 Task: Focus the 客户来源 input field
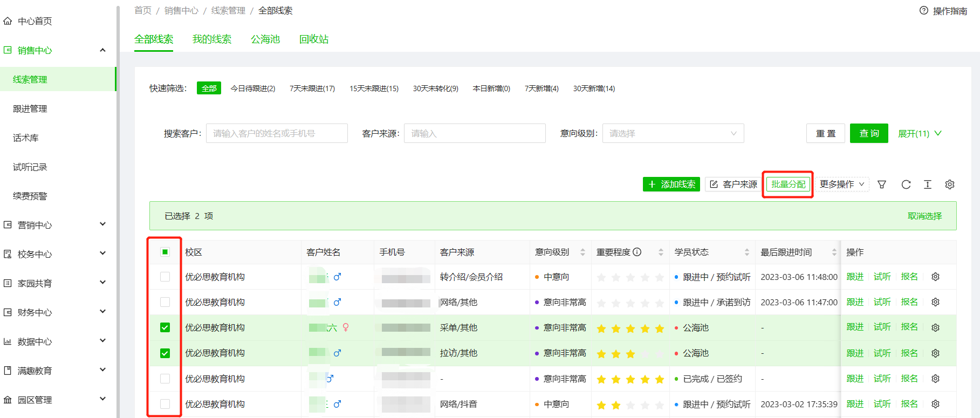(475, 133)
